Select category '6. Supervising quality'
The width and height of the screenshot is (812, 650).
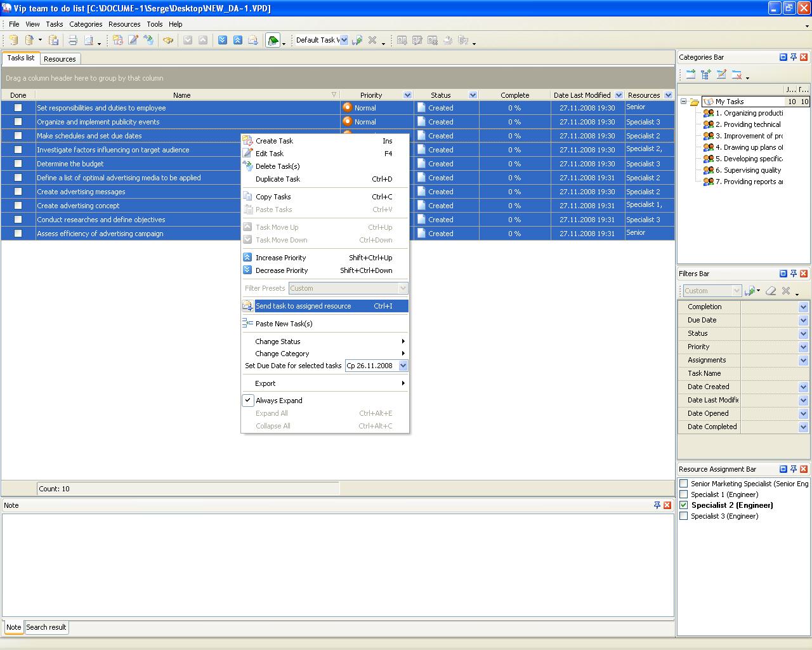748,170
